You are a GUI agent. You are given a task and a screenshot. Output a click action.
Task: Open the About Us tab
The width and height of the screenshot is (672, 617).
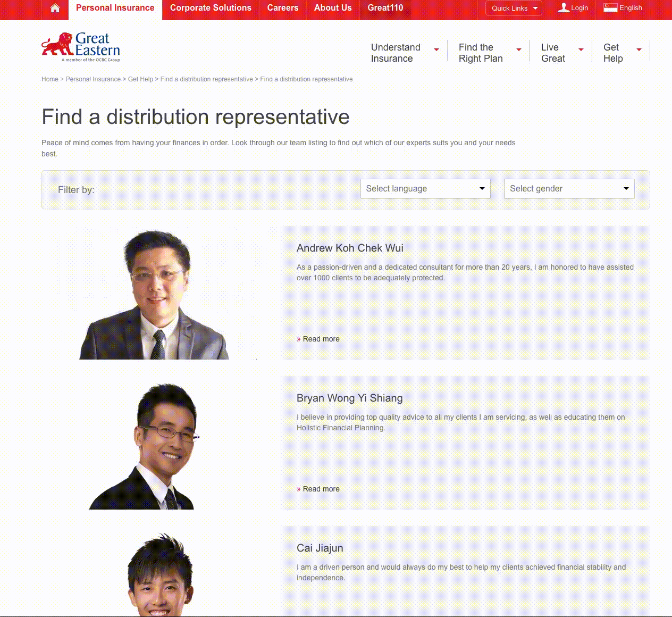click(333, 8)
